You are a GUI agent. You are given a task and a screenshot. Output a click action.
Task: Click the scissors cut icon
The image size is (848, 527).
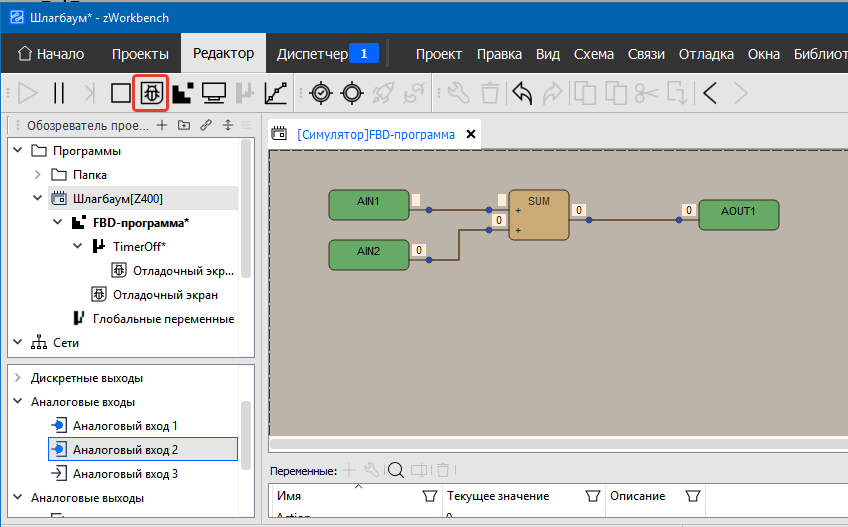647,93
